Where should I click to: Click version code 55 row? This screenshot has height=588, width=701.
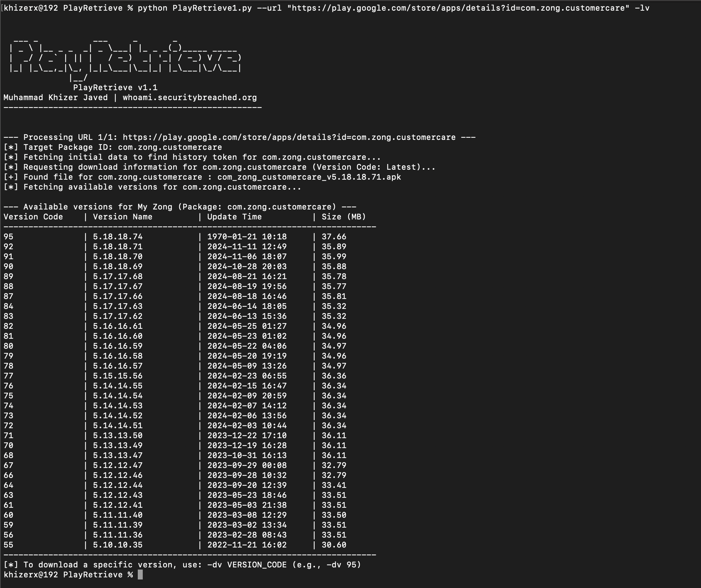[9, 545]
